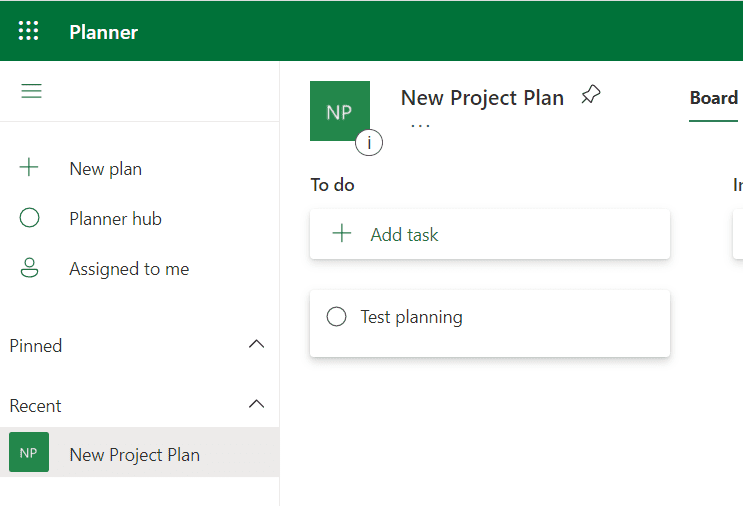
Task: Click the To do bucket heading
Action: tap(332, 185)
